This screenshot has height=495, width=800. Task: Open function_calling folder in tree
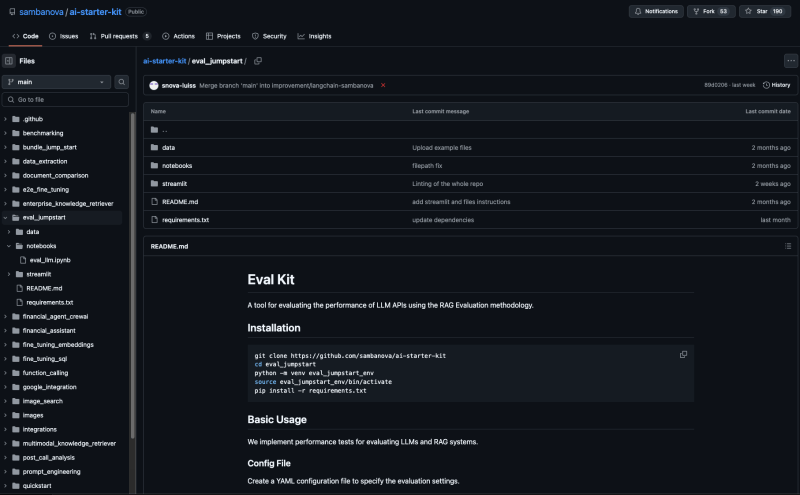click(x=45, y=373)
